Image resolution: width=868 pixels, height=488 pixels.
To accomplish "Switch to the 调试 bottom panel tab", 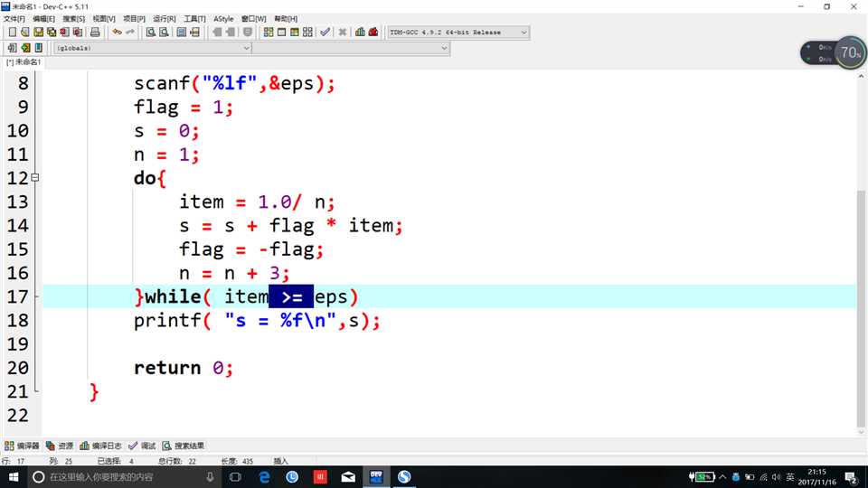I will (x=142, y=446).
